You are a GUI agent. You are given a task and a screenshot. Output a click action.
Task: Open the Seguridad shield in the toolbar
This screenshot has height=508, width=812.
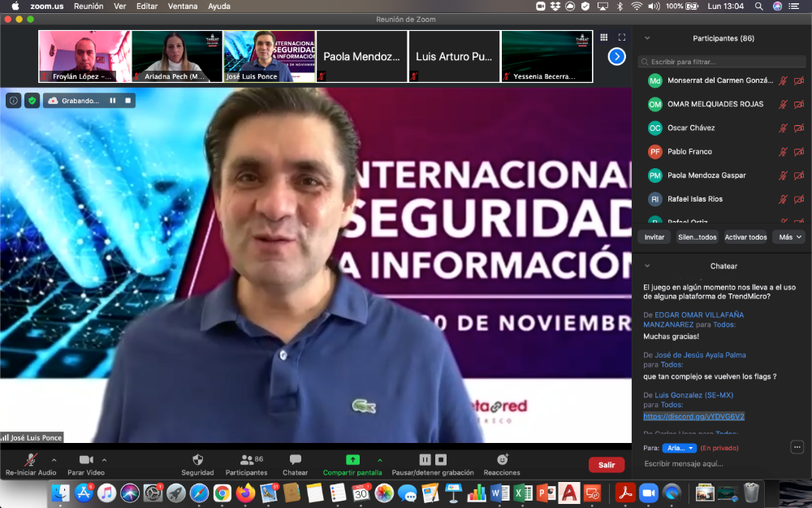(197, 460)
